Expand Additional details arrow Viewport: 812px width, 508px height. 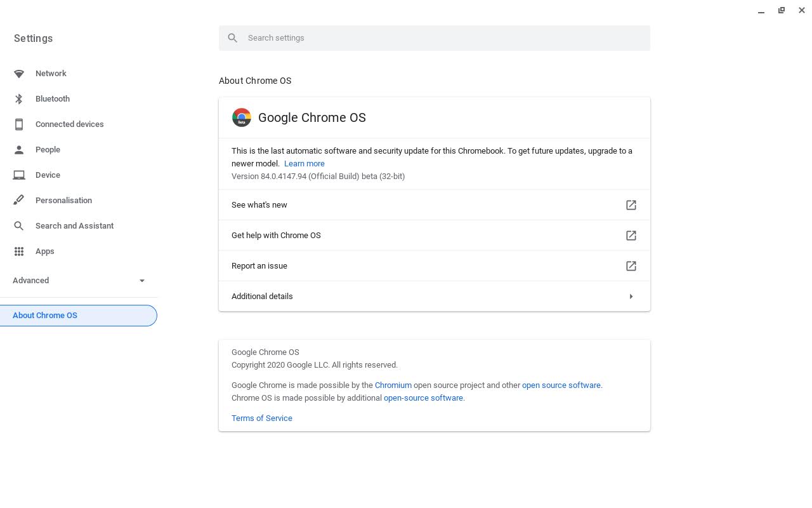pyautogui.click(x=631, y=297)
